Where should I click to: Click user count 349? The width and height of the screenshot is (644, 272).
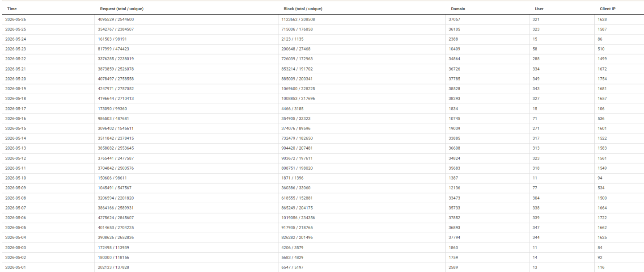536,79
